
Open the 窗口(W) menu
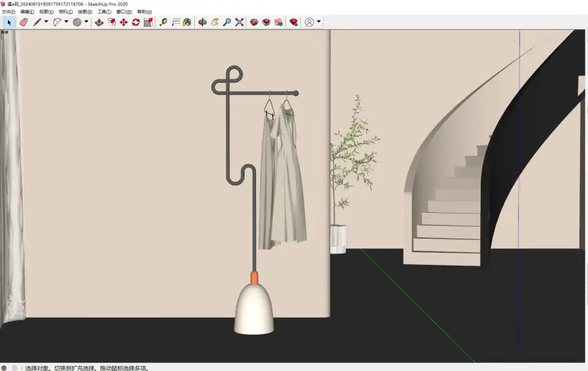[x=124, y=12]
